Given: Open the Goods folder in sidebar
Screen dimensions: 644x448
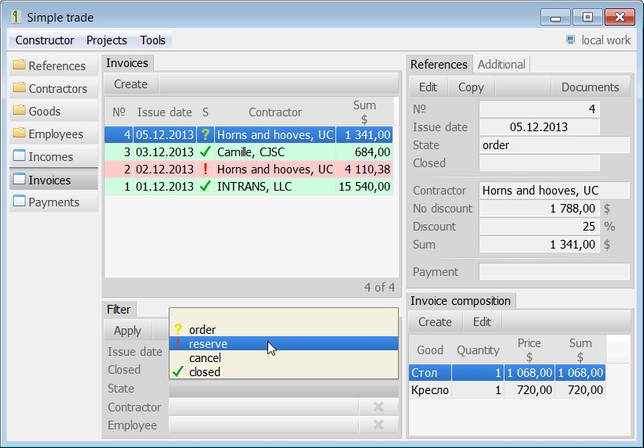Looking at the screenshot, I should point(53,111).
